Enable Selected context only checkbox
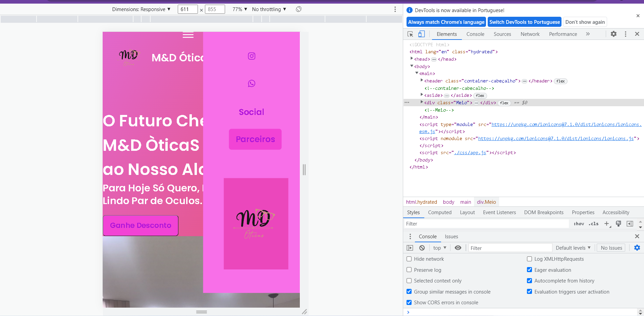 (x=409, y=280)
